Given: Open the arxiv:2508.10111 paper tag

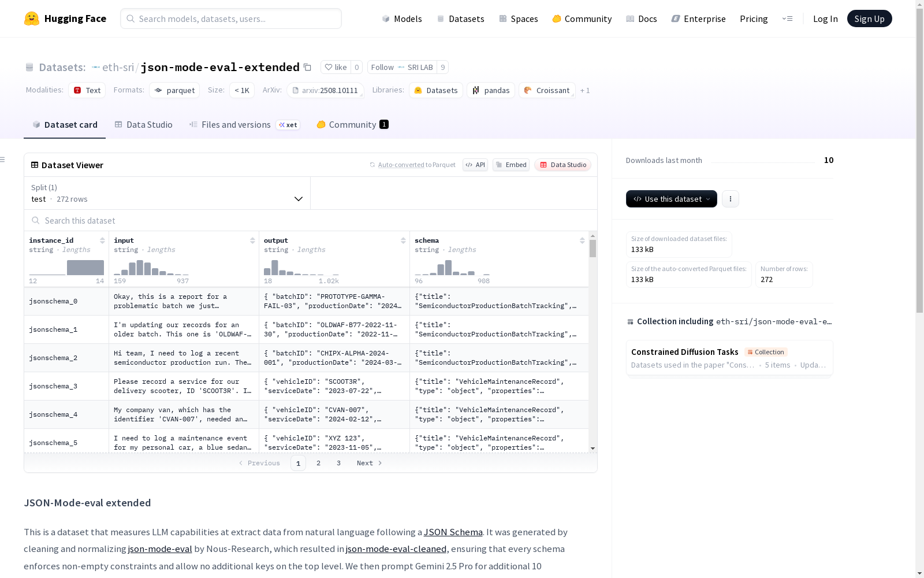Looking at the screenshot, I should point(325,90).
